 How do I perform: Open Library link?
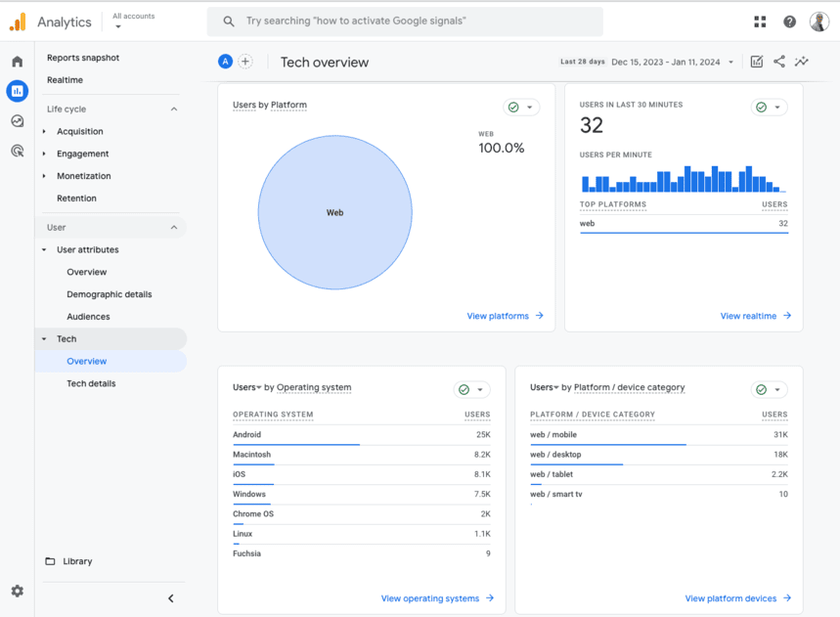point(77,561)
